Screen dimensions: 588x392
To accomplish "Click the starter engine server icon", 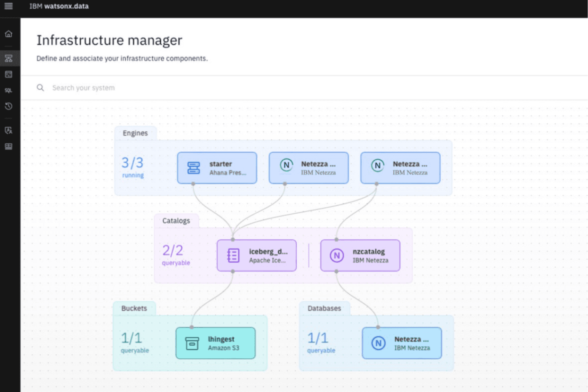I will (193, 168).
